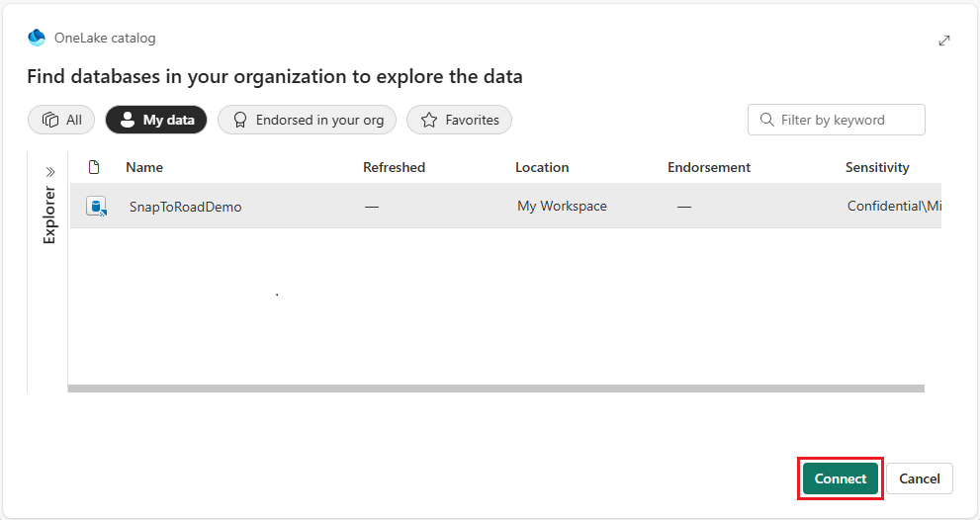Sort by the Endorsement column header
The image size is (980, 520).
pyautogui.click(x=709, y=167)
